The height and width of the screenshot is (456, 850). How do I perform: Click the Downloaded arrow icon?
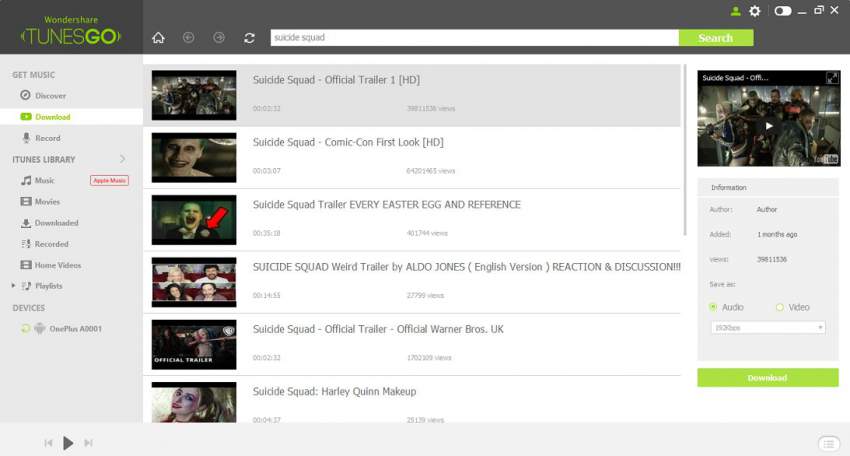26,223
